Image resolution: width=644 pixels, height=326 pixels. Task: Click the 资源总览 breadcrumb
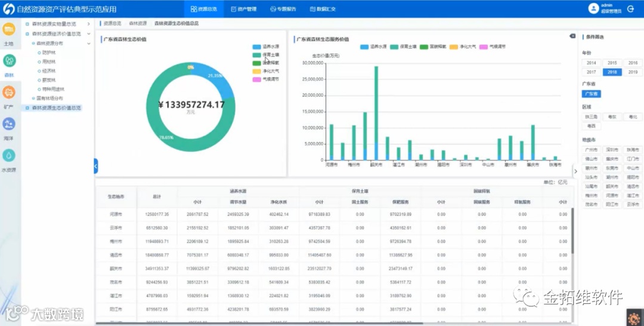point(112,23)
